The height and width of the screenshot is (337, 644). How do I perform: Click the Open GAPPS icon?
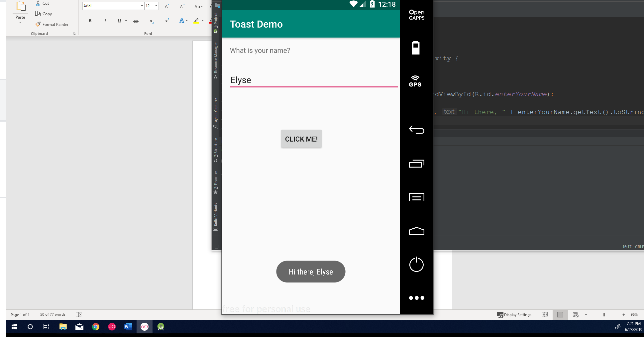click(416, 15)
